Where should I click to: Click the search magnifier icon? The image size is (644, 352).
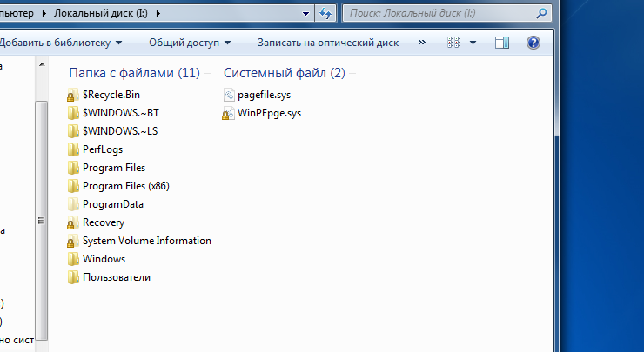[541, 13]
